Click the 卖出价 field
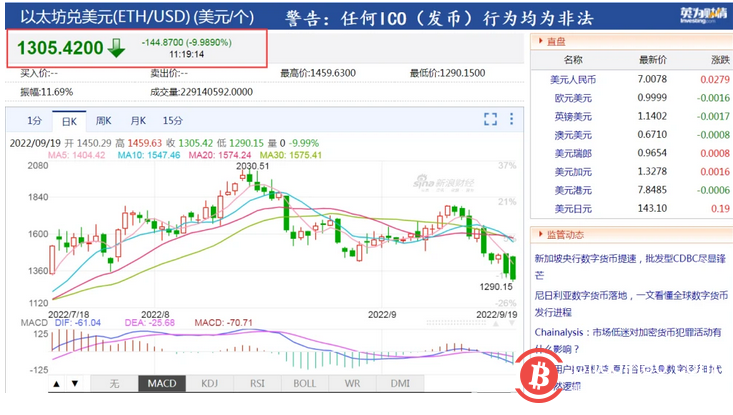733x415 pixels. 169,73
